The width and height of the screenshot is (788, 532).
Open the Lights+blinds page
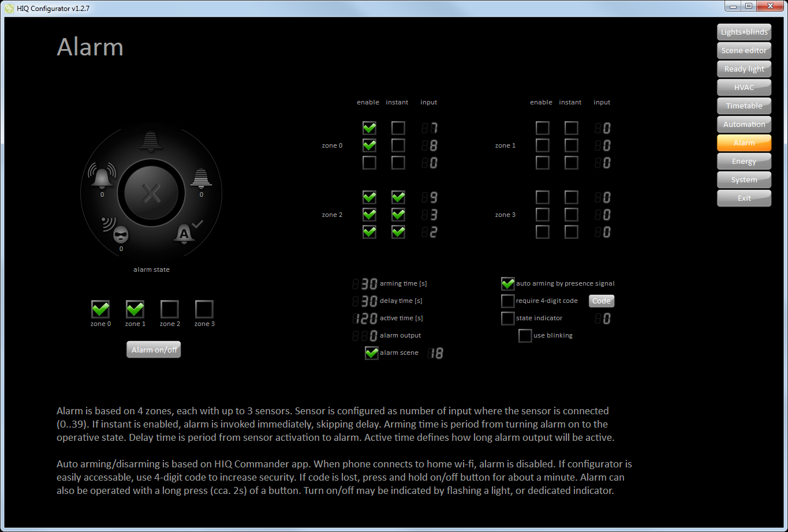(744, 32)
